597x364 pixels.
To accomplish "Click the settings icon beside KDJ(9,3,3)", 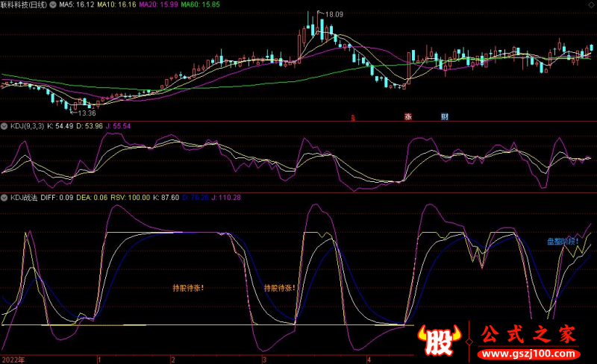I will click(x=4, y=126).
